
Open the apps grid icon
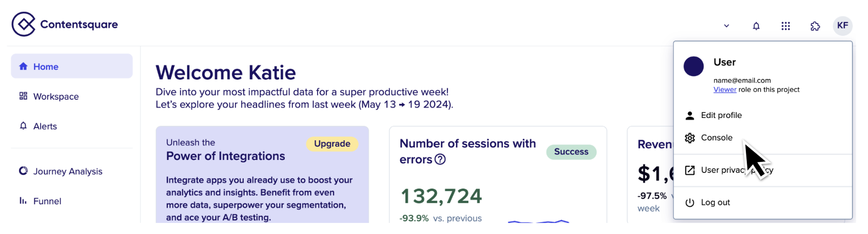(785, 26)
